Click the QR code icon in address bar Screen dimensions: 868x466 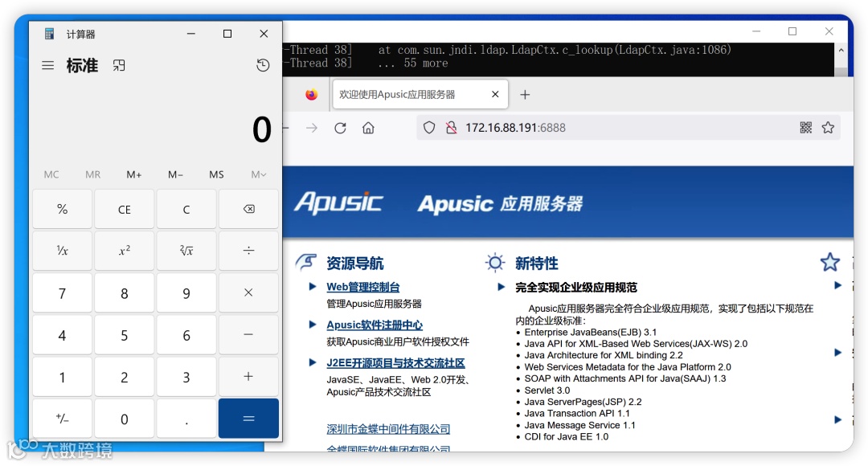[x=806, y=128]
